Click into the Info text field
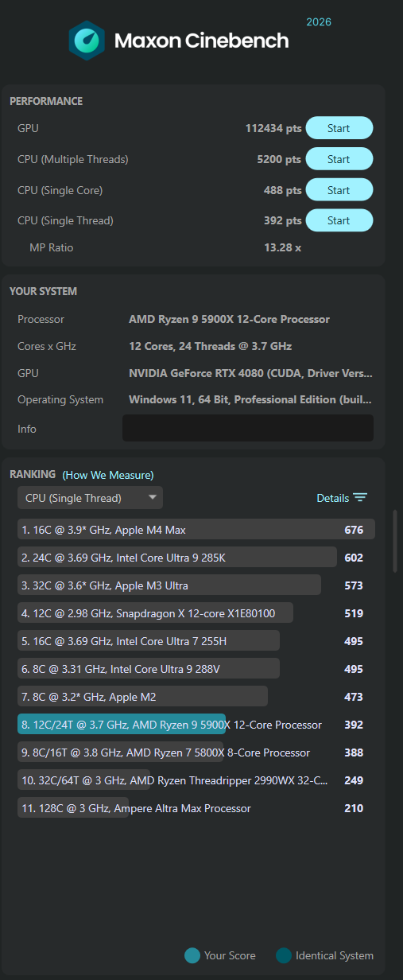The width and height of the screenshot is (403, 980). point(247,428)
